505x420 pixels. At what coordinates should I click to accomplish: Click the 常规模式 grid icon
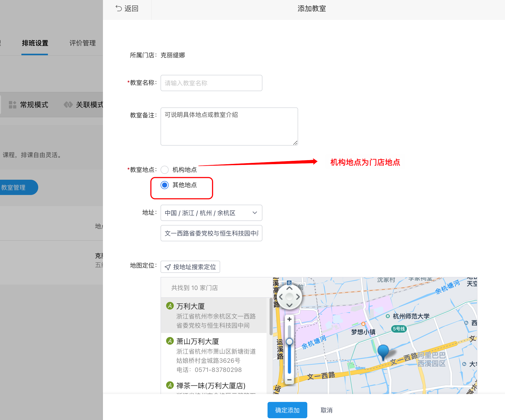pyautogui.click(x=12, y=105)
